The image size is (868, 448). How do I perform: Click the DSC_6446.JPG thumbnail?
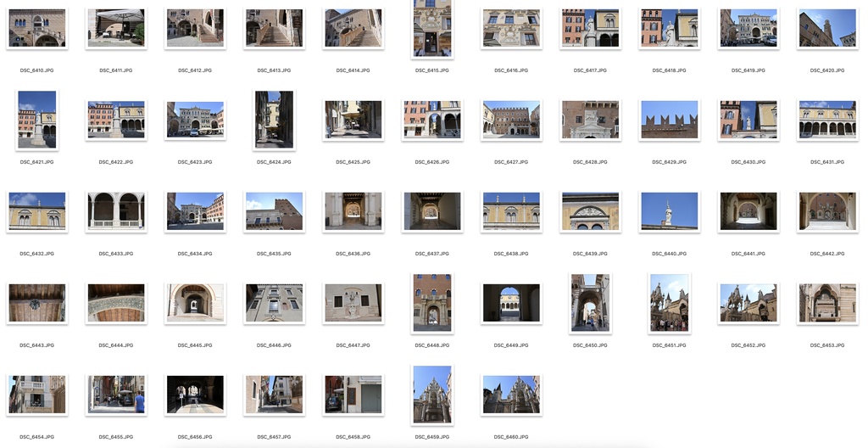point(274,303)
